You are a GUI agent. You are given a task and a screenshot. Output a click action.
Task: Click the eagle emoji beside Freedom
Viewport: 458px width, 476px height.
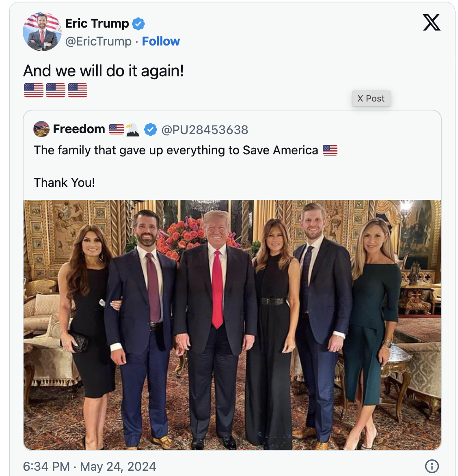coord(132,130)
